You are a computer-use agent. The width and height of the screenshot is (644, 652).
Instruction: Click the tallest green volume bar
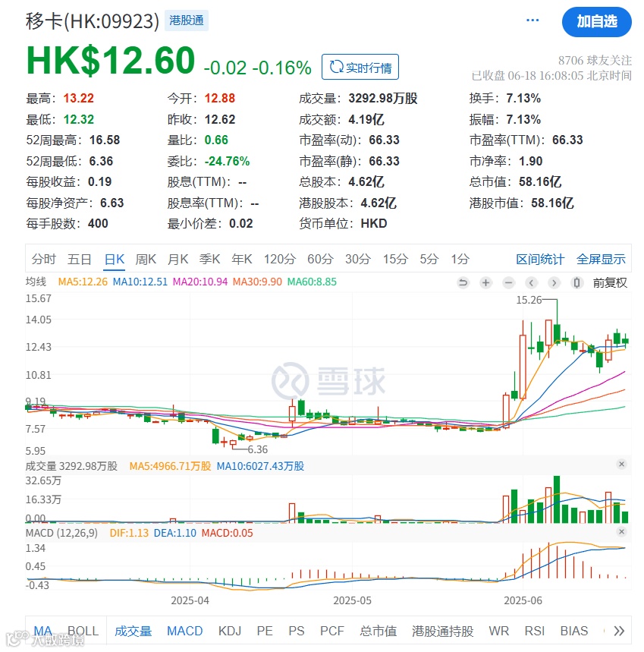[x=557, y=499]
